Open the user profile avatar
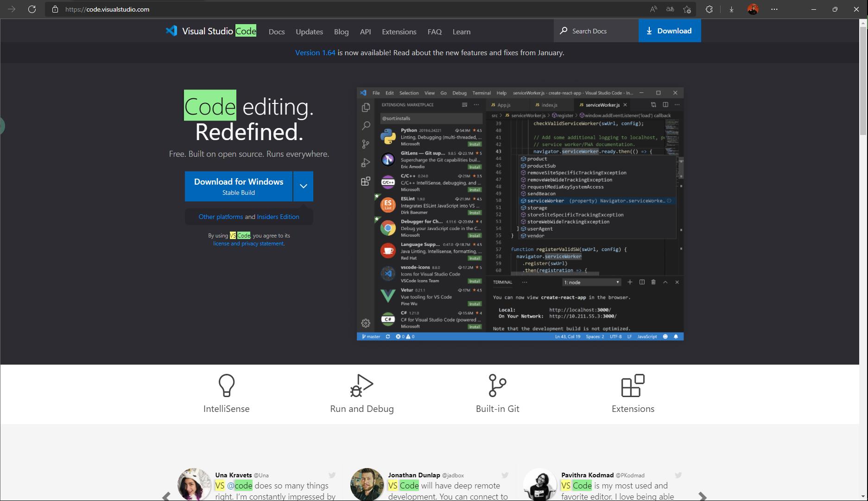The width and height of the screenshot is (868, 501). pyautogui.click(x=753, y=9)
